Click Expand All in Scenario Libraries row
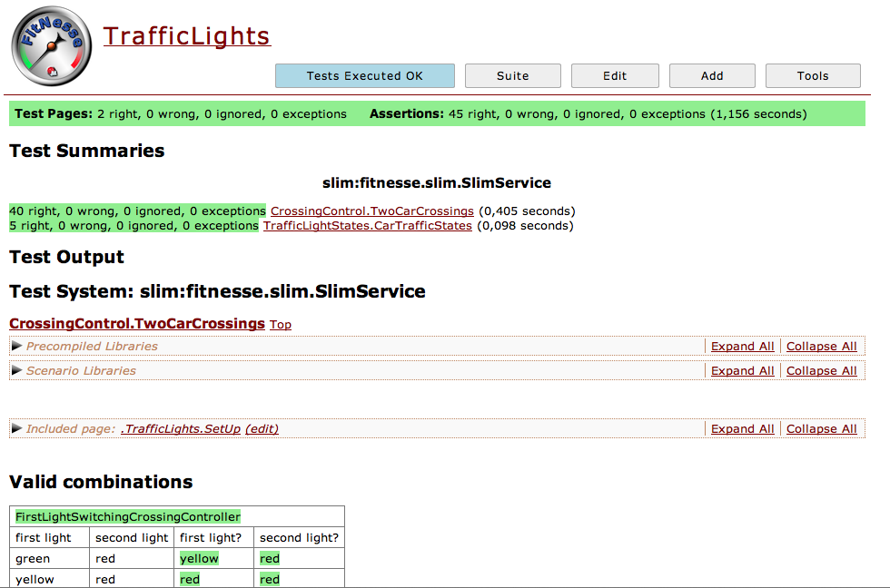Screen dimensions: 890x588 point(743,371)
